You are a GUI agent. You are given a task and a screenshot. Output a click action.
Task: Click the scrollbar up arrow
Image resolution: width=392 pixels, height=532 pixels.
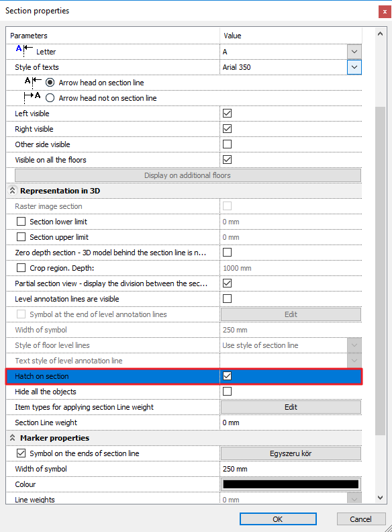pyautogui.click(x=380, y=34)
